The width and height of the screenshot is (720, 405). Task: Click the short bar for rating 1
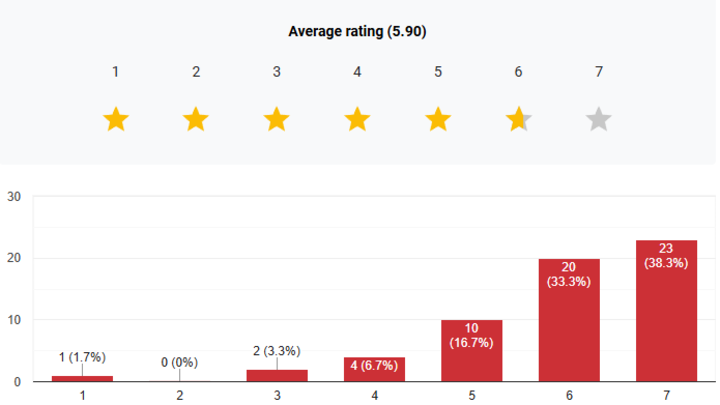point(82,378)
